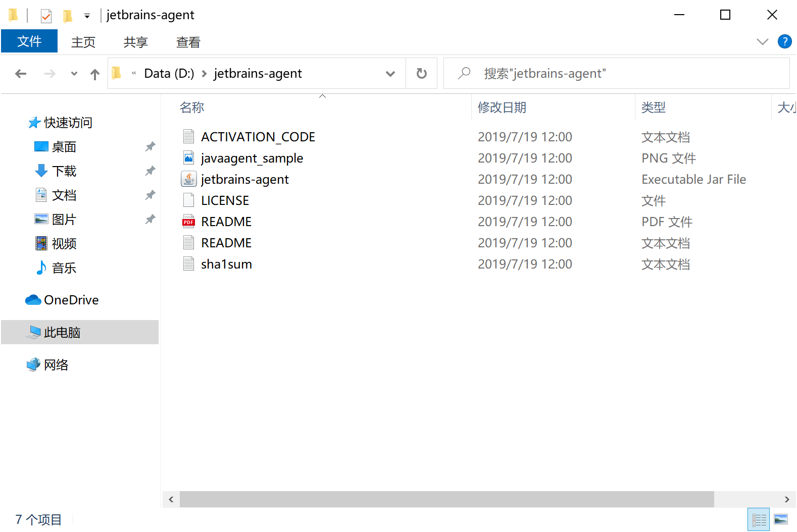Select the file named ACTIVATION_CODE

tap(258, 137)
